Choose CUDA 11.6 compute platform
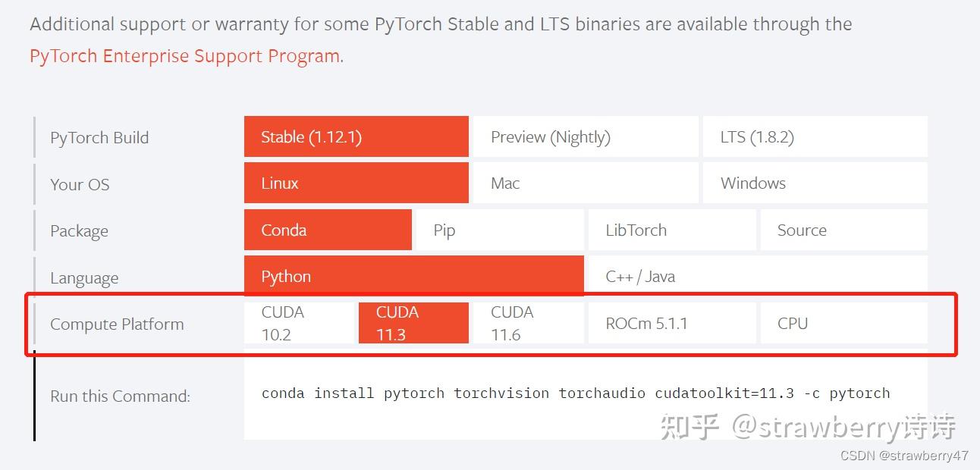 [x=529, y=322]
